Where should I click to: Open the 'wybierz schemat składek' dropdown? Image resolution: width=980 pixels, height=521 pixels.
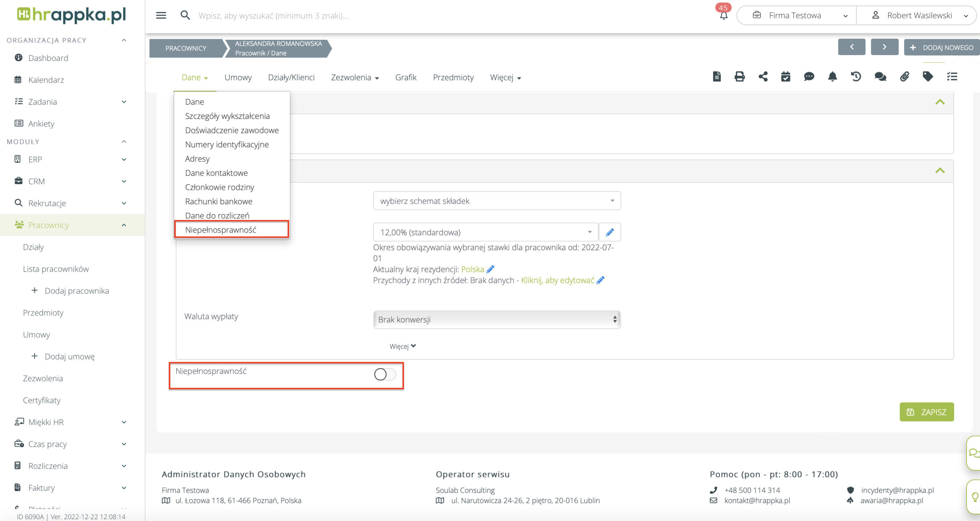tap(497, 201)
